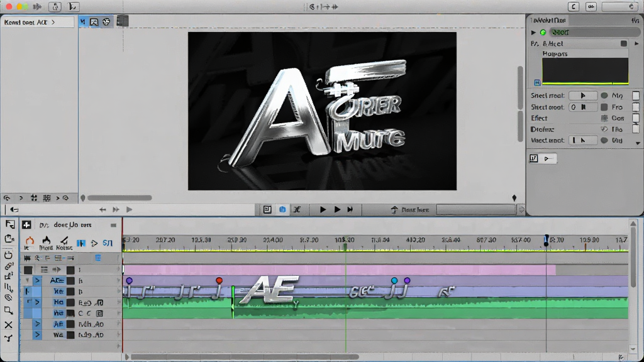Open the down arrow at the inspector's lower right

point(638,143)
